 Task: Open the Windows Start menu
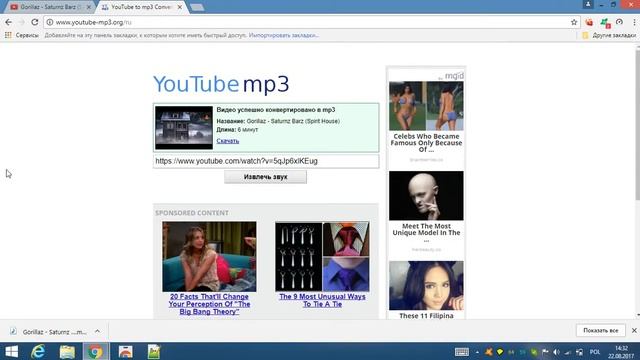click(11, 351)
